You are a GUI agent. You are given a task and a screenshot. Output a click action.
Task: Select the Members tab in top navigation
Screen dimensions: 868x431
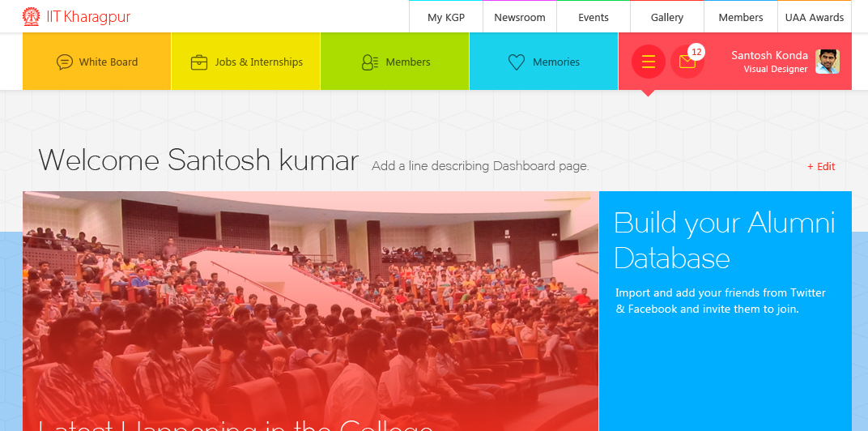point(741,17)
